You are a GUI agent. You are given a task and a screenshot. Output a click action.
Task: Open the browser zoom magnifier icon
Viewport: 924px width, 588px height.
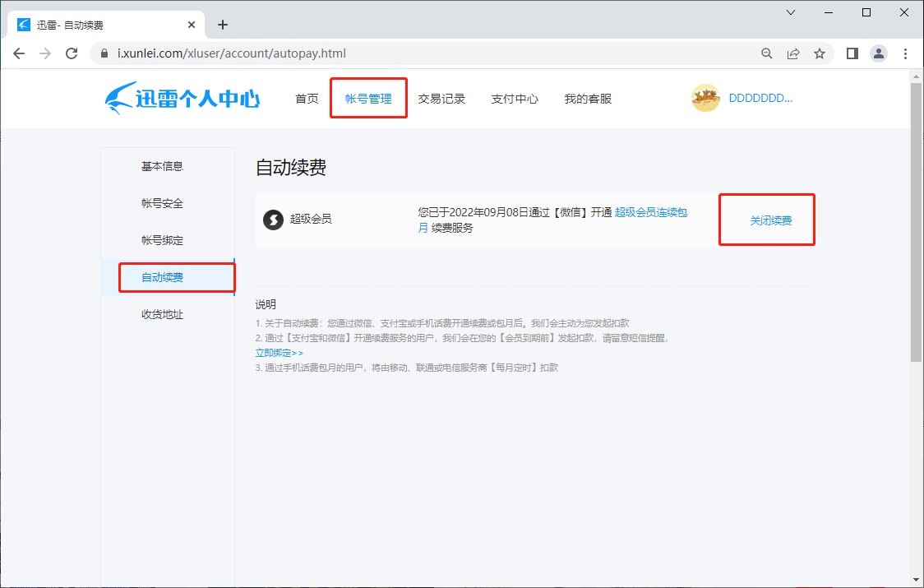tap(767, 53)
